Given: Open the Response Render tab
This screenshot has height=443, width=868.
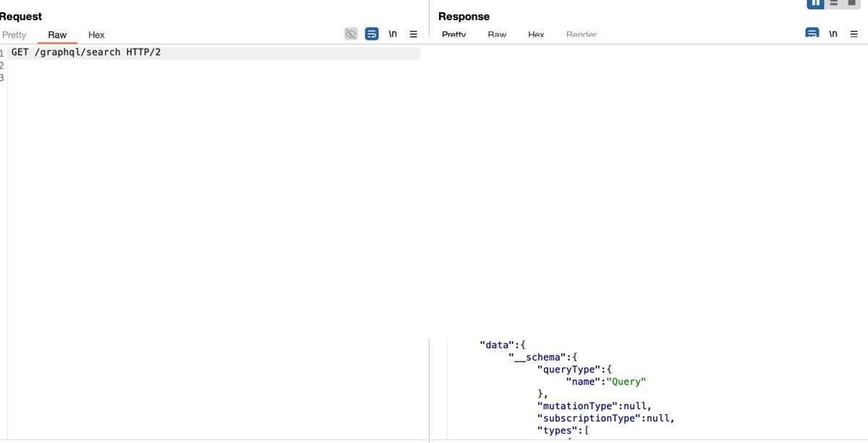Looking at the screenshot, I should [x=581, y=34].
